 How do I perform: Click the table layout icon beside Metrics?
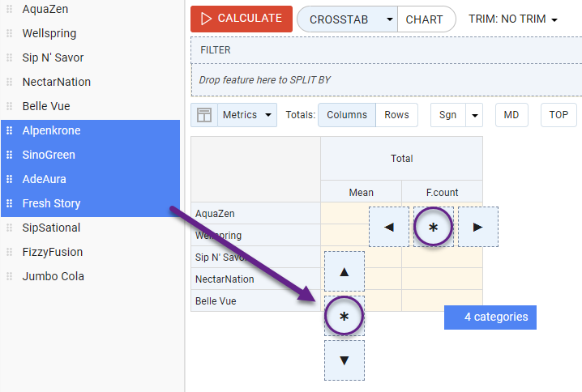click(204, 115)
